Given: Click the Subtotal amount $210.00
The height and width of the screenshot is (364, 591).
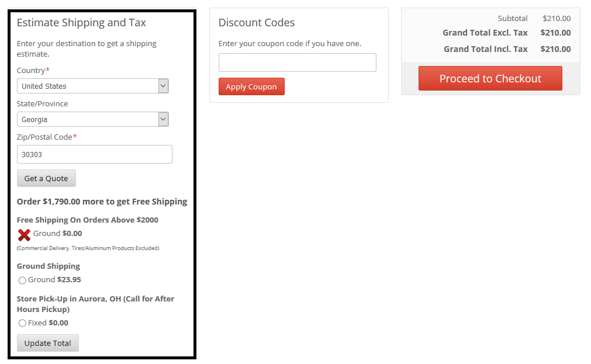Looking at the screenshot, I should click(x=556, y=18).
